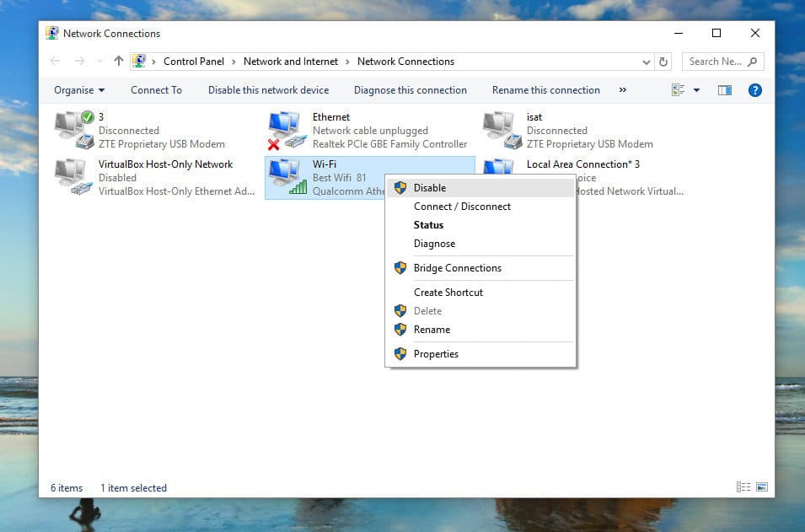This screenshot has width=805, height=532.
Task: Click 'VirtualBox Host-Only Network' name
Action: click(x=165, y=164)
